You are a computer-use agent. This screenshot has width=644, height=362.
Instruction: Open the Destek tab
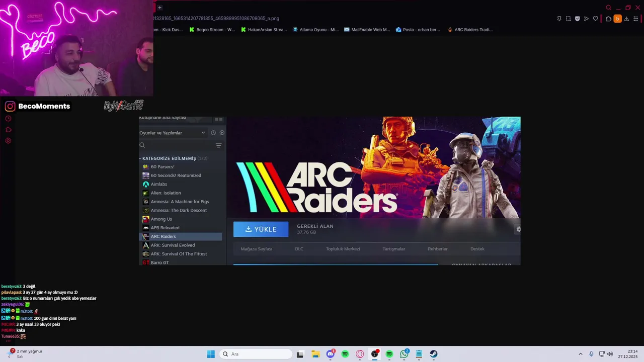pos(477,249)
